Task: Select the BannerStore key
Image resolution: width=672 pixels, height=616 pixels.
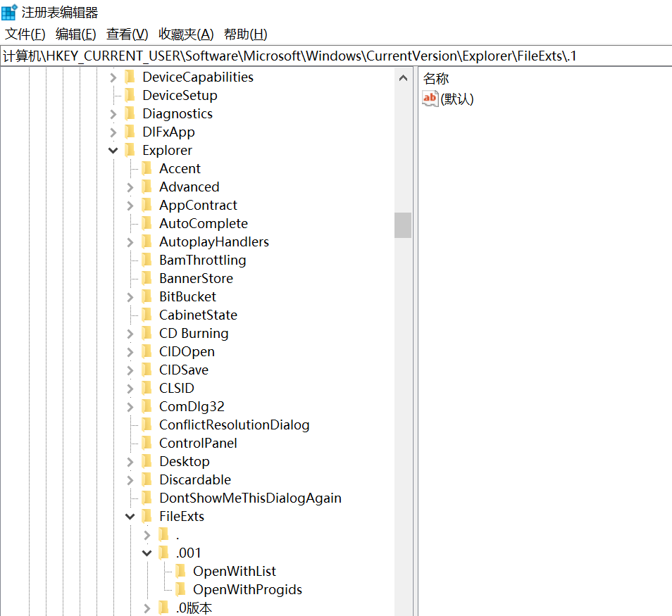Action: pyautogui.click(x=197, y=278)
